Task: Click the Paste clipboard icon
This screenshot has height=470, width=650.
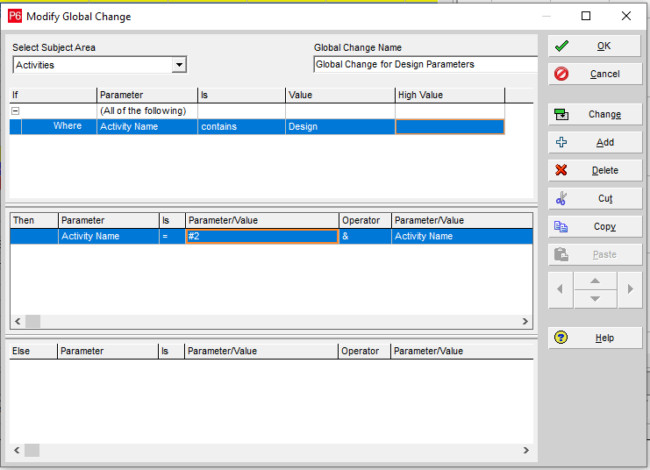Action: pos(561,254)
